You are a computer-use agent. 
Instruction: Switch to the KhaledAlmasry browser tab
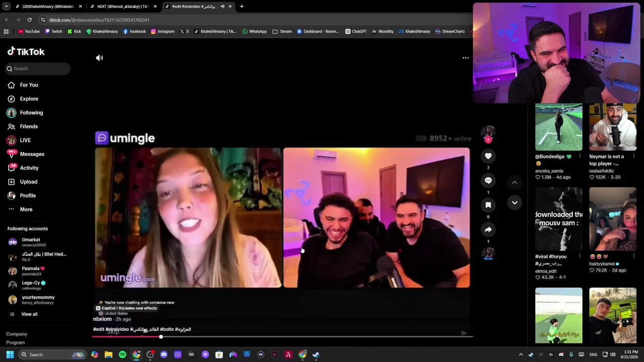click(48, 7)
